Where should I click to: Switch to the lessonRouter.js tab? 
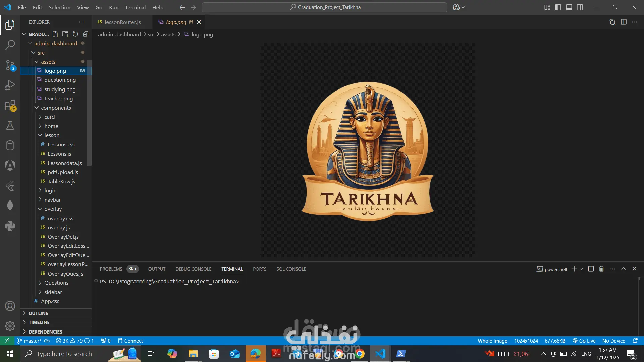(122, 22)
